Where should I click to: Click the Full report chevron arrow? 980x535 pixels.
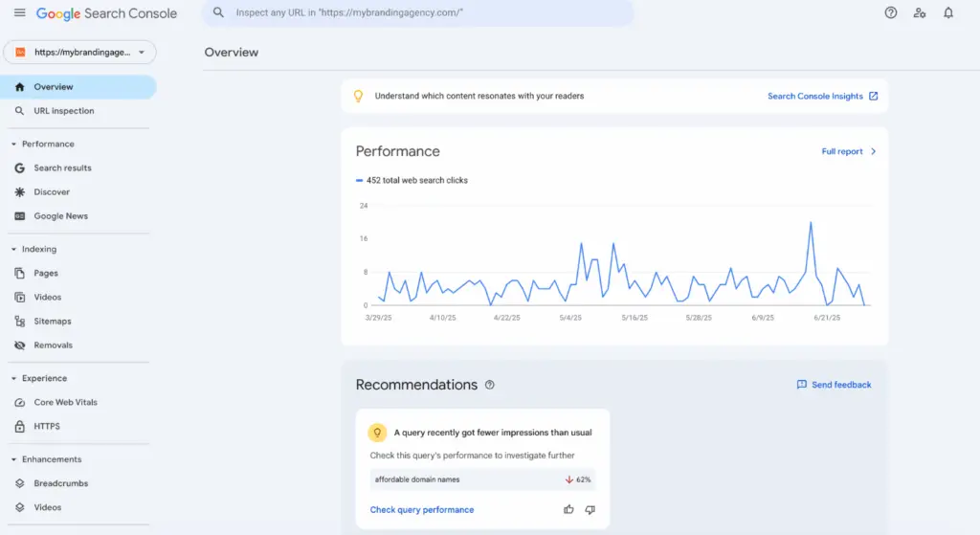(873, 151)
